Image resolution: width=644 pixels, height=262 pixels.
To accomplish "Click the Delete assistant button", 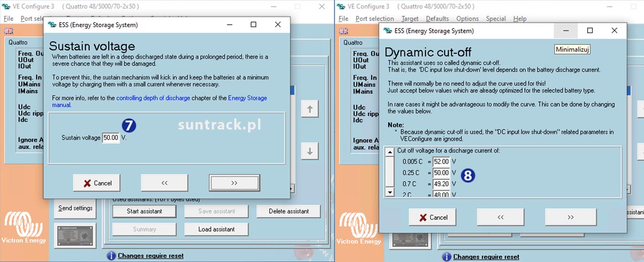I will coord(289,211).
